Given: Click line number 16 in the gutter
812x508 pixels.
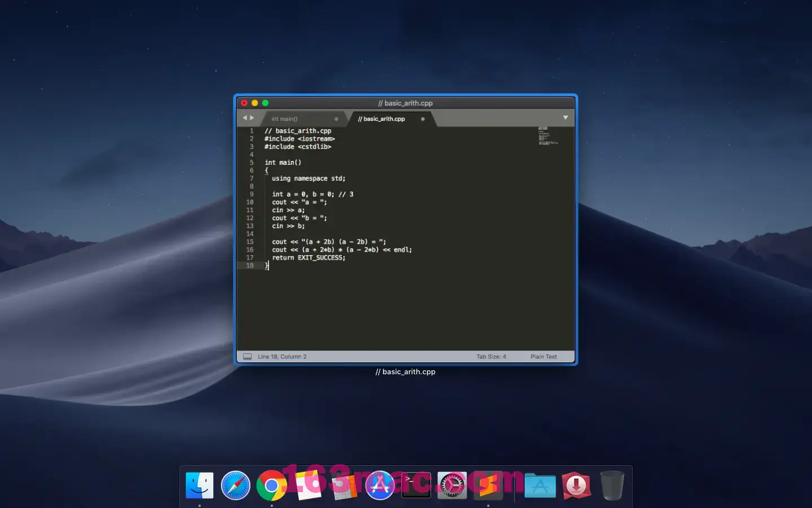Looking at the screenshot, I should (250, 249).
